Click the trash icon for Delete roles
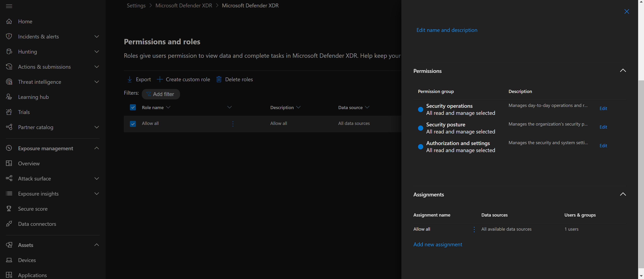The image size is (644, 279). tap(219, 80)
